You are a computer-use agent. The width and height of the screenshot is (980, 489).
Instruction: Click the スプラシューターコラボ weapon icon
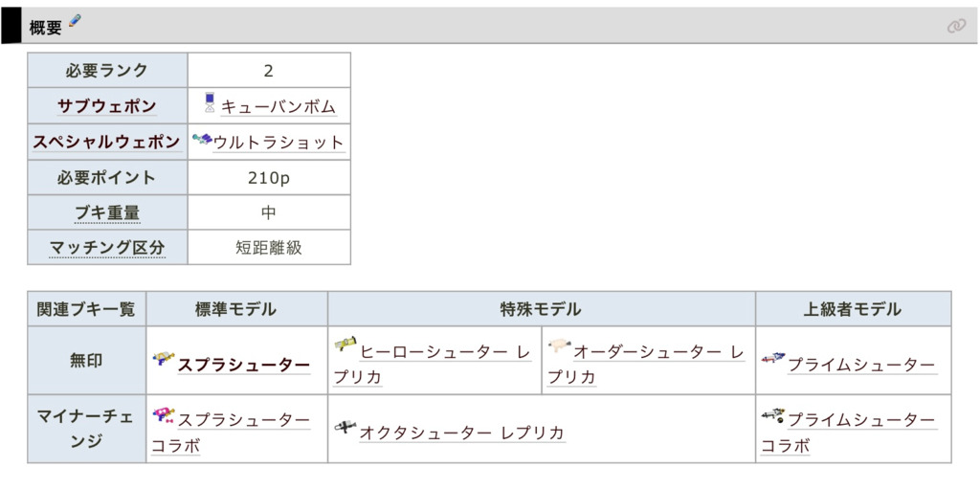point(164,415)
